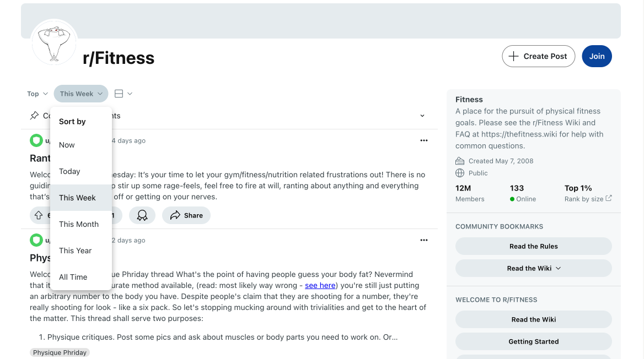Click the plus icon in Create Post
644x359 pixels.
tap(513, 56)
